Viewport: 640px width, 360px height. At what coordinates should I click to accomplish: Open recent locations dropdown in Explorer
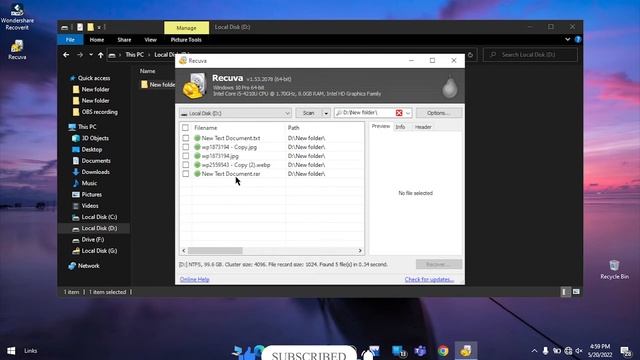(x=91, y=55)
